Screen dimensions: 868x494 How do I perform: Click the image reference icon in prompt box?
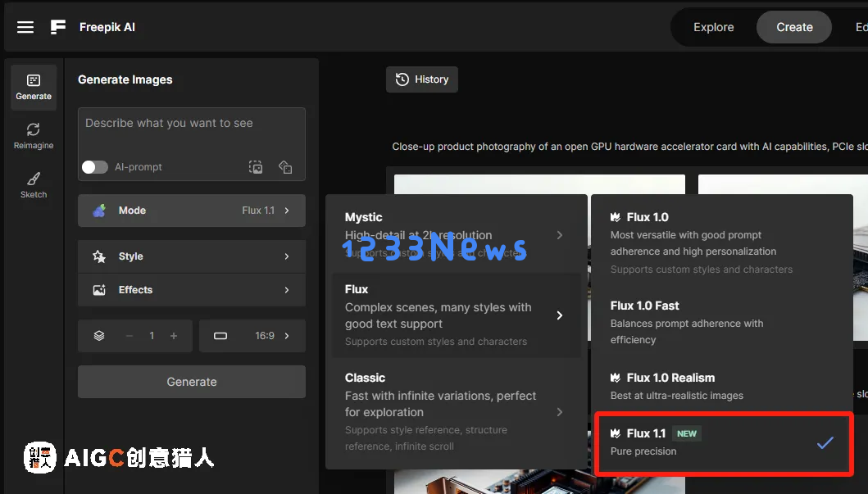(256, 167)
